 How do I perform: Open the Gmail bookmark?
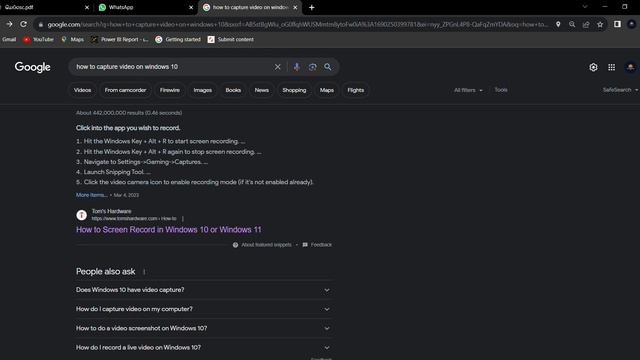[x=9, y=40]
